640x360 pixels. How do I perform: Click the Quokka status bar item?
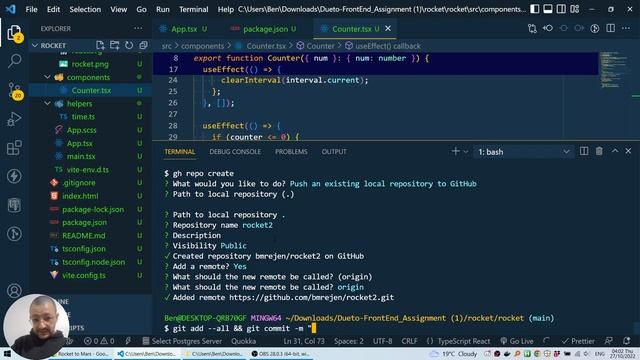(x=243, y=341)
